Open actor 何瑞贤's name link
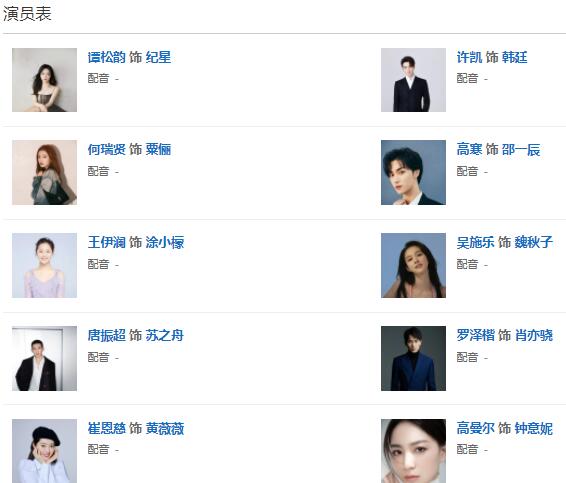The image size is (566, 483). click(106, 149)
